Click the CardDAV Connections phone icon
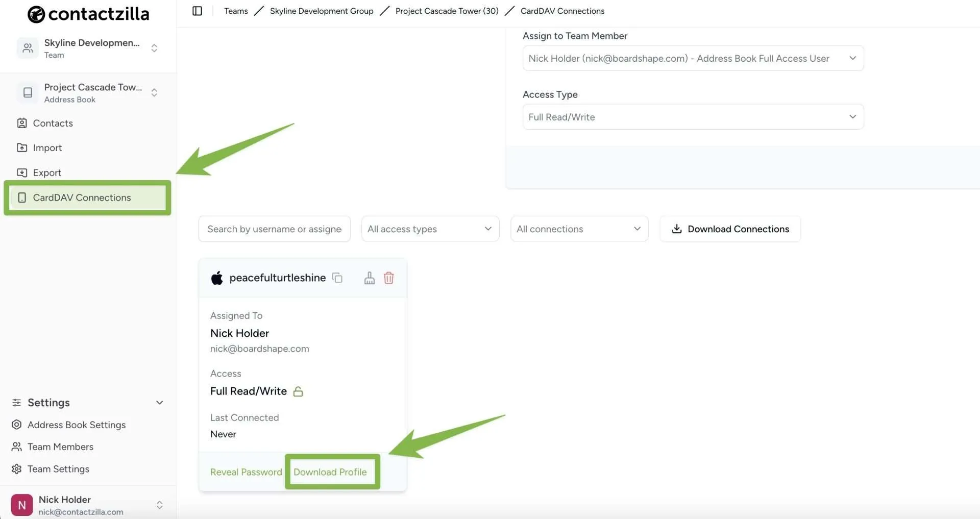The width and height of the screenshot is (980, 519). click(22, 197)
